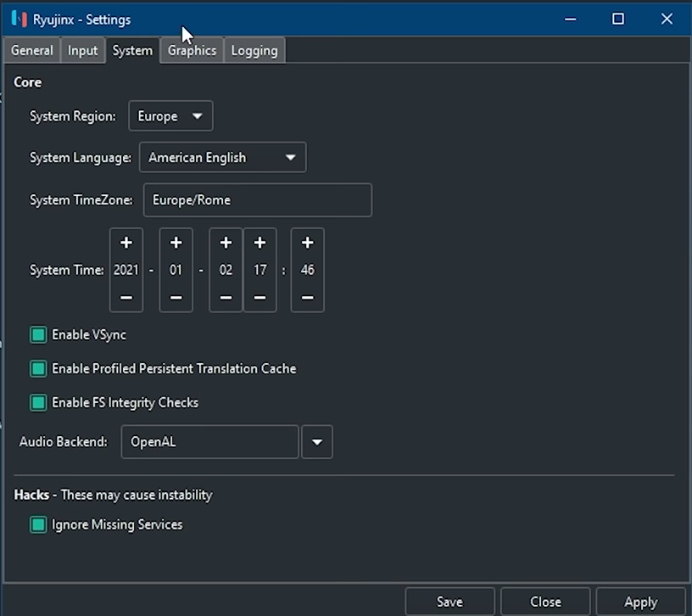Switch to the Graphics tab
This screenshot has width=692, height=616.
point(192,51)
